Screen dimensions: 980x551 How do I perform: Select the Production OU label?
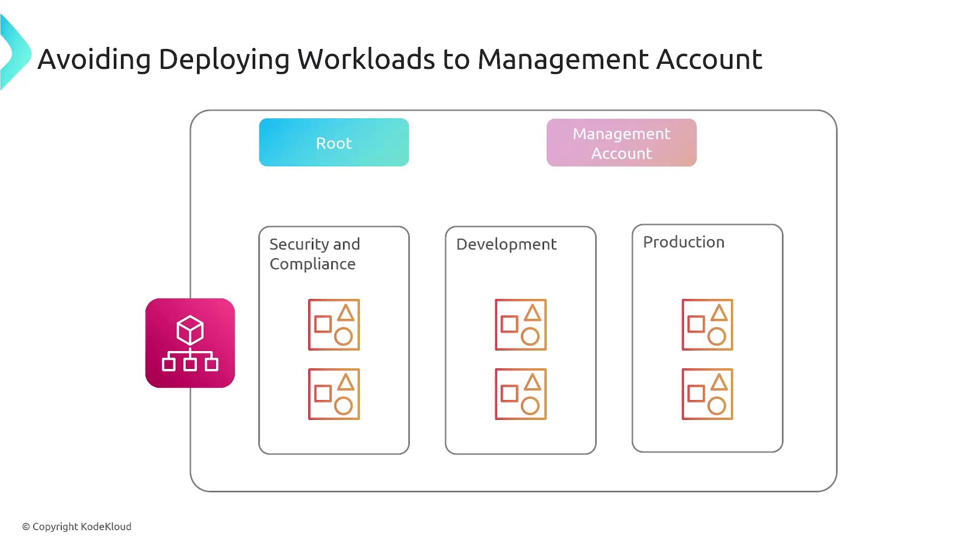pyautogui.click(x=683, y=242)
